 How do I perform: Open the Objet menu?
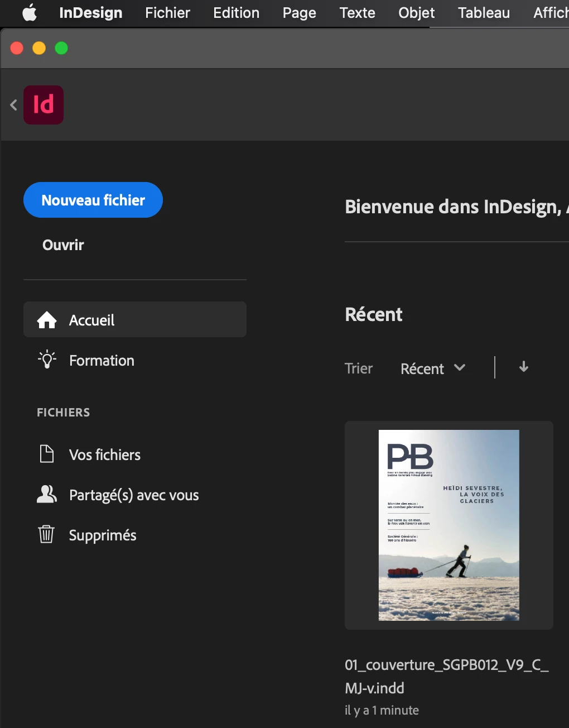click(416, 13)
